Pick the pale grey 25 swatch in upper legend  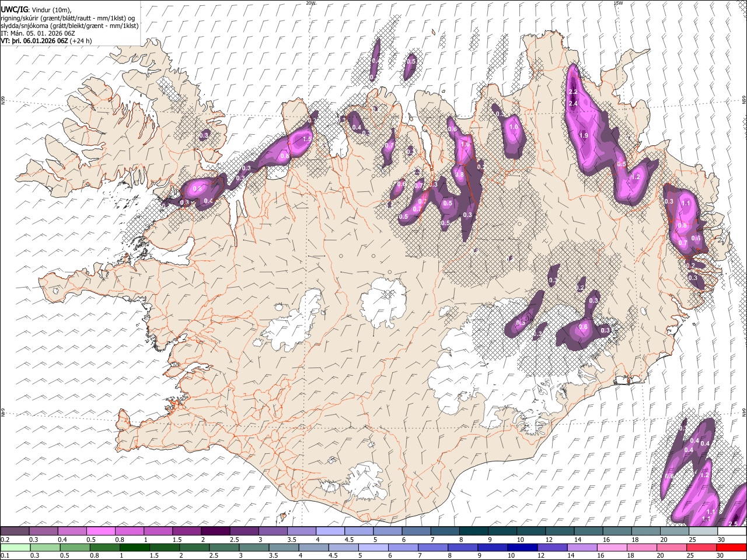[703, 531]
